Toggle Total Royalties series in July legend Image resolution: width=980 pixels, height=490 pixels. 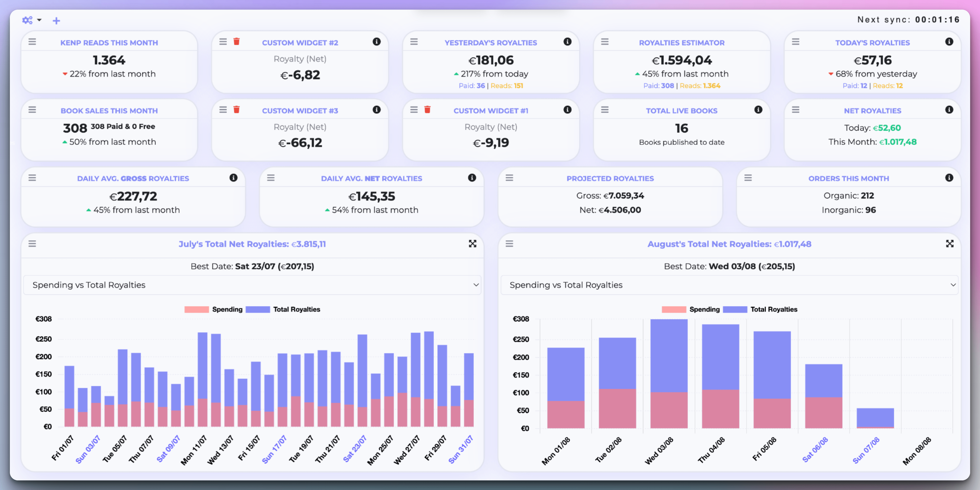click(296, 309)
